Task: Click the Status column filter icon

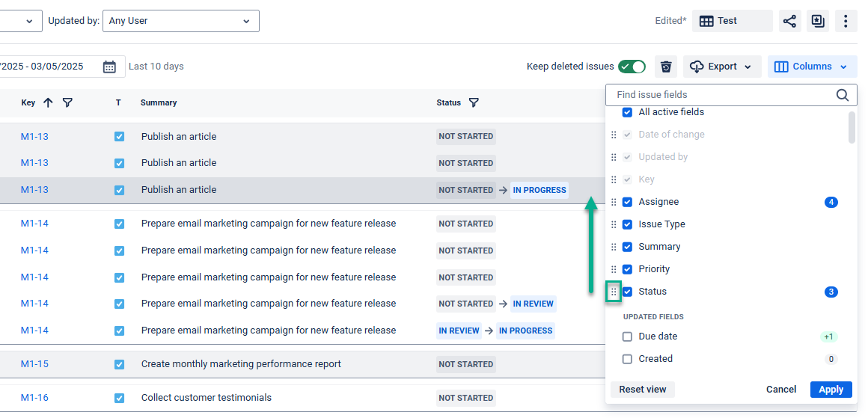Action: click(x=474, y=102)
